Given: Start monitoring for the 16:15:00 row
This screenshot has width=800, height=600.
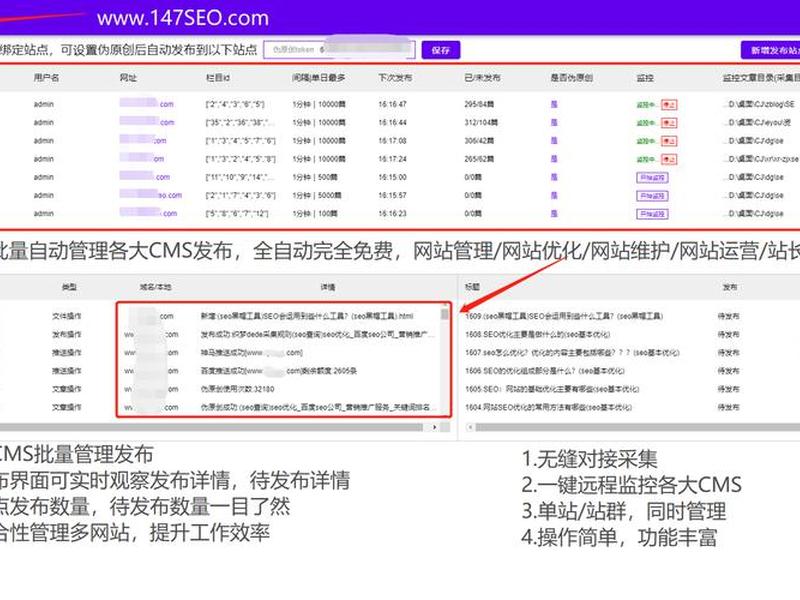Looking at the screenshot, I should coord(652,178).
